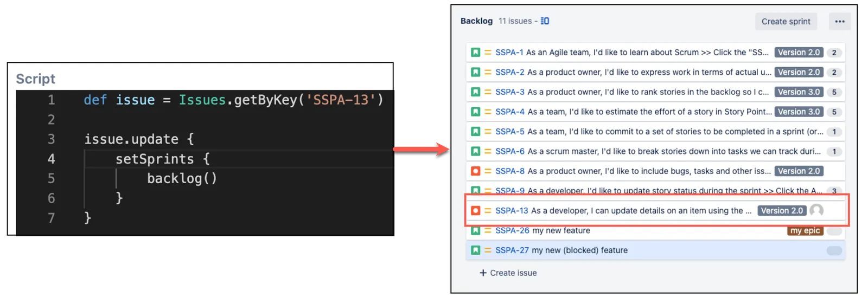
Task: Click the backlog workload icon beside issue count
Action: point(545,21)
